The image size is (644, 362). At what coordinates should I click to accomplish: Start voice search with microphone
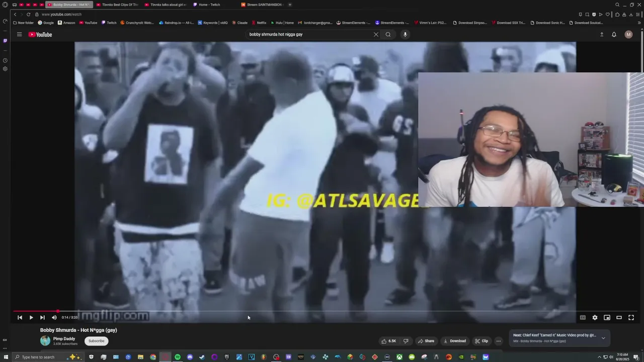click(405, 35)
